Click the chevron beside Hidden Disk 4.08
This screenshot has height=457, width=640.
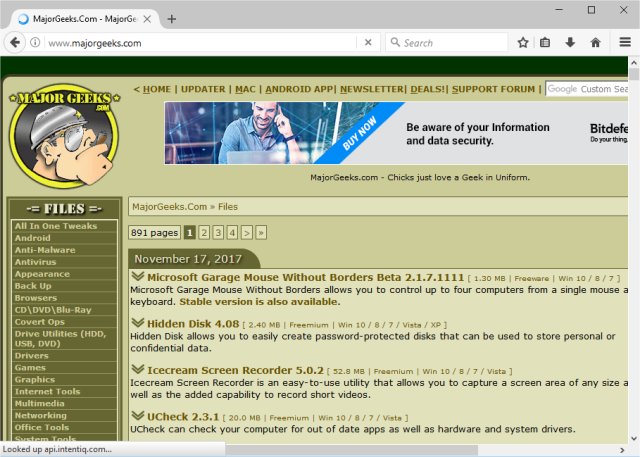pyautogui.click(x=137, y=323)
